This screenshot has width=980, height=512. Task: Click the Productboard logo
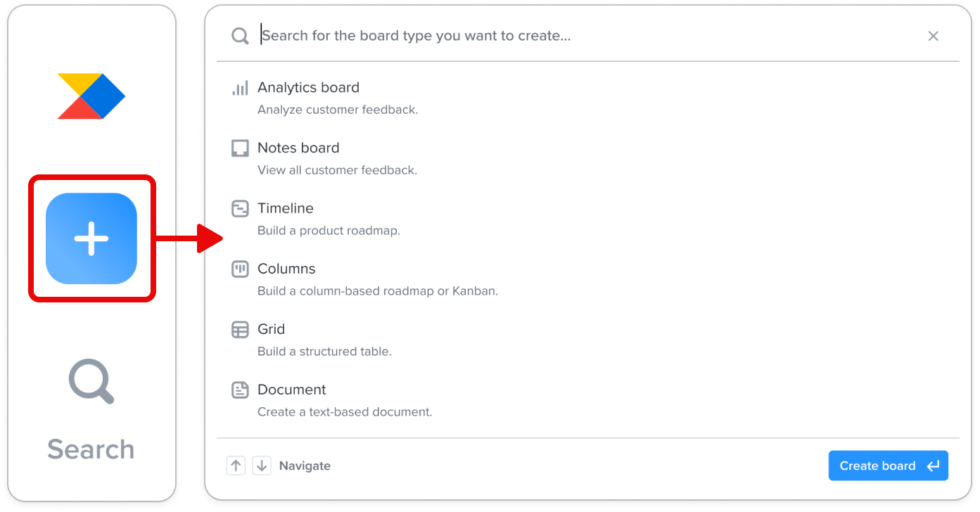(x=91, y=96)
